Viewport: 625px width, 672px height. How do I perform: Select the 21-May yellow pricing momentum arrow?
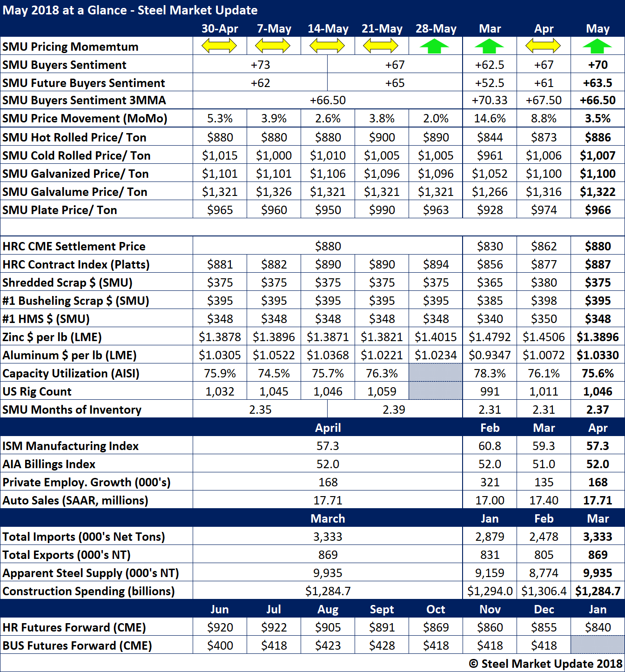[x=381, y=46]
